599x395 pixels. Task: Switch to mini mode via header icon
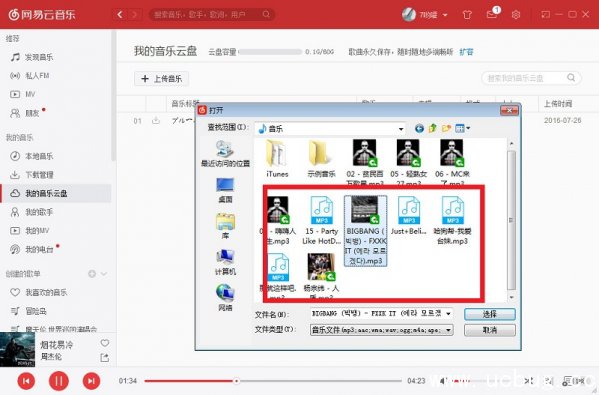point(545,15)
